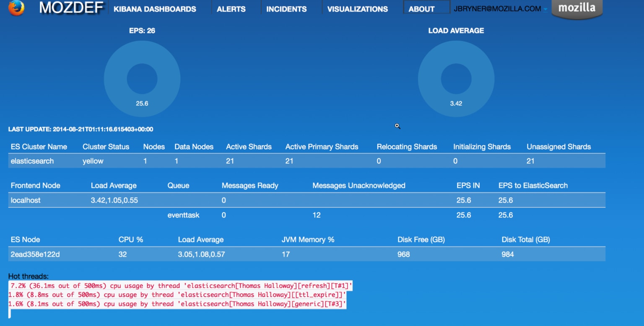
Task: Click the yellow Cluster Status cell
Action: tap(93, 161)
